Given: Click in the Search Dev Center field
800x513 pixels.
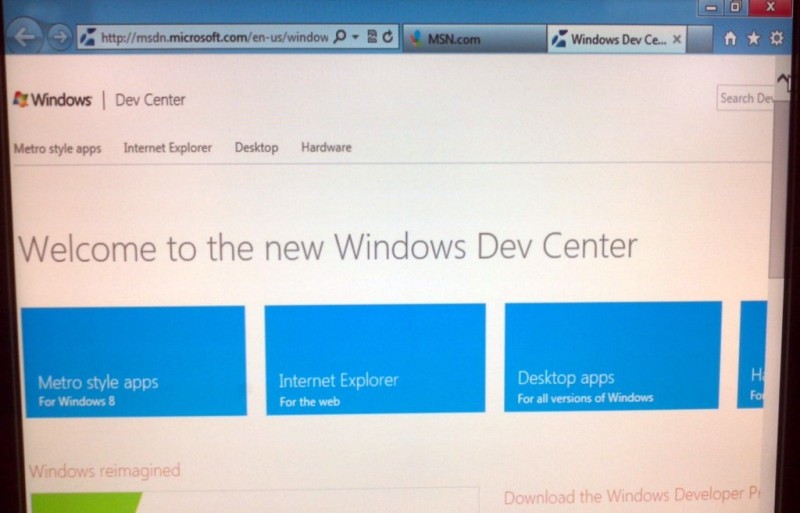Looking at the screenshot, I should 745,98.
